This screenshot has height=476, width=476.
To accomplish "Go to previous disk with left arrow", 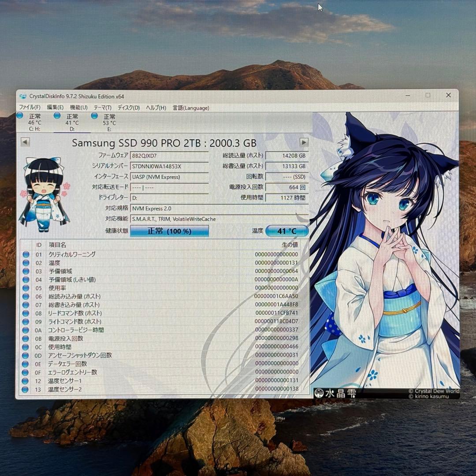I will point(25,142).
